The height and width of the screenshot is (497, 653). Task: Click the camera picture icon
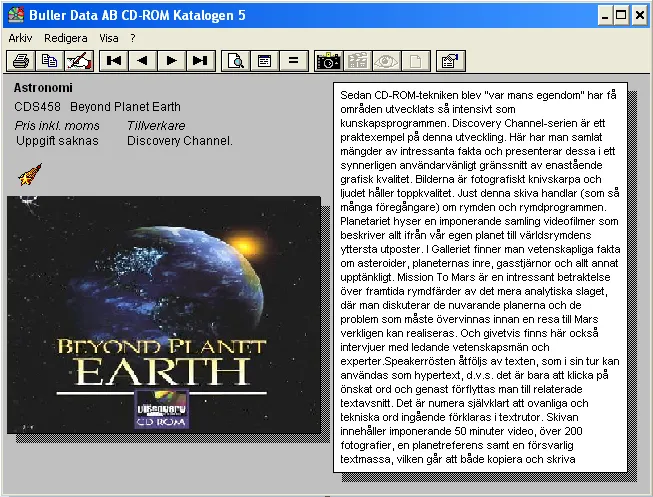tap(329, 61)
